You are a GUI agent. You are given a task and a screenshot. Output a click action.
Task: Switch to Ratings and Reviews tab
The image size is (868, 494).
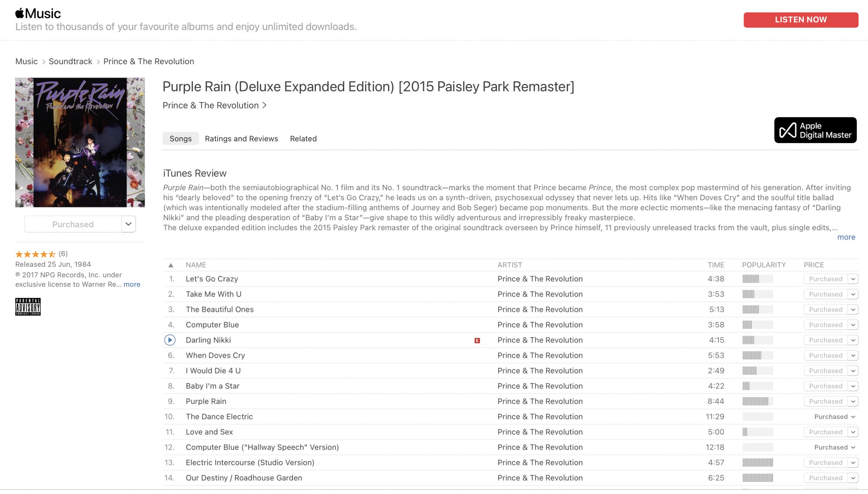(x=241, y=139)
